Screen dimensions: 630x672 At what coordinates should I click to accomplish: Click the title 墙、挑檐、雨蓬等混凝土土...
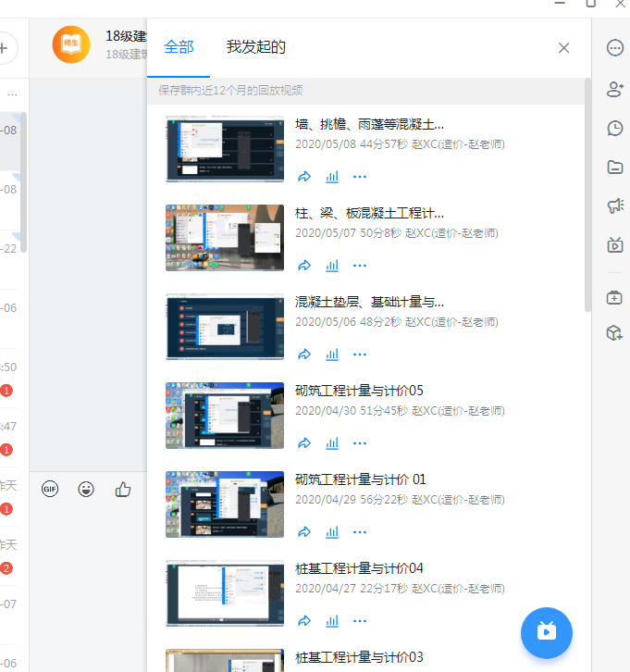(x=370, y=124)
